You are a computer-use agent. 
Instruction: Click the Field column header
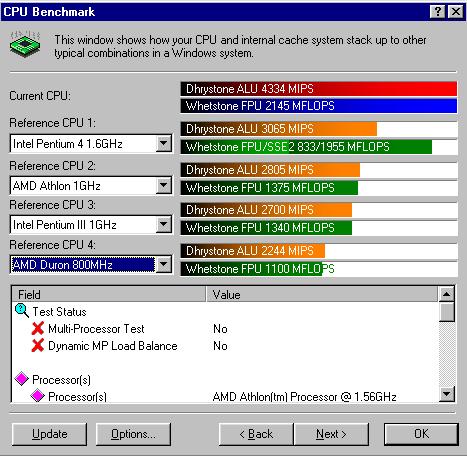click(109, 294)
